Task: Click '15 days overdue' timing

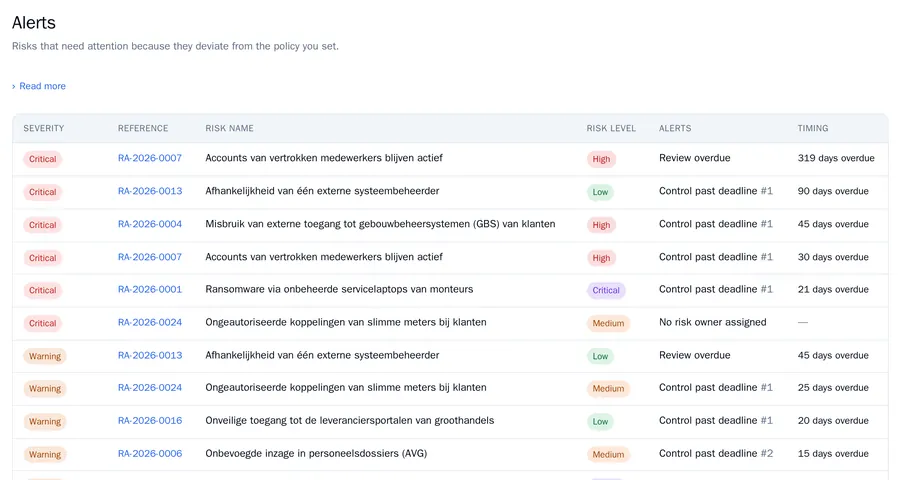Action: click(x=833, y=454)
